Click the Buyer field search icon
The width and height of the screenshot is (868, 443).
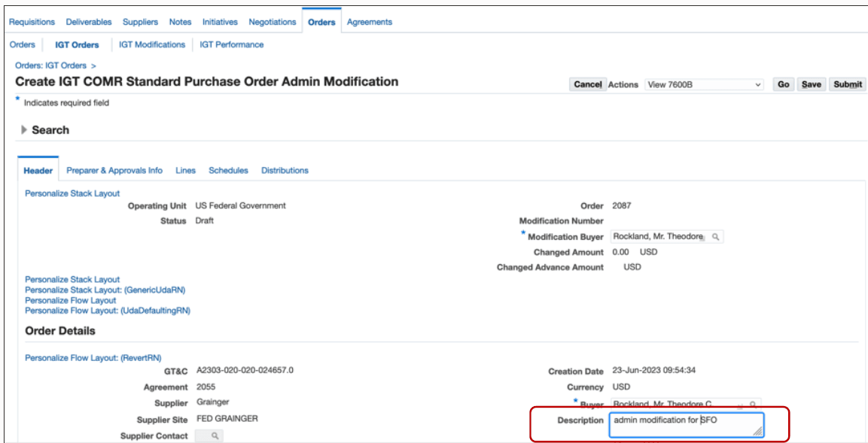point(753,404)
